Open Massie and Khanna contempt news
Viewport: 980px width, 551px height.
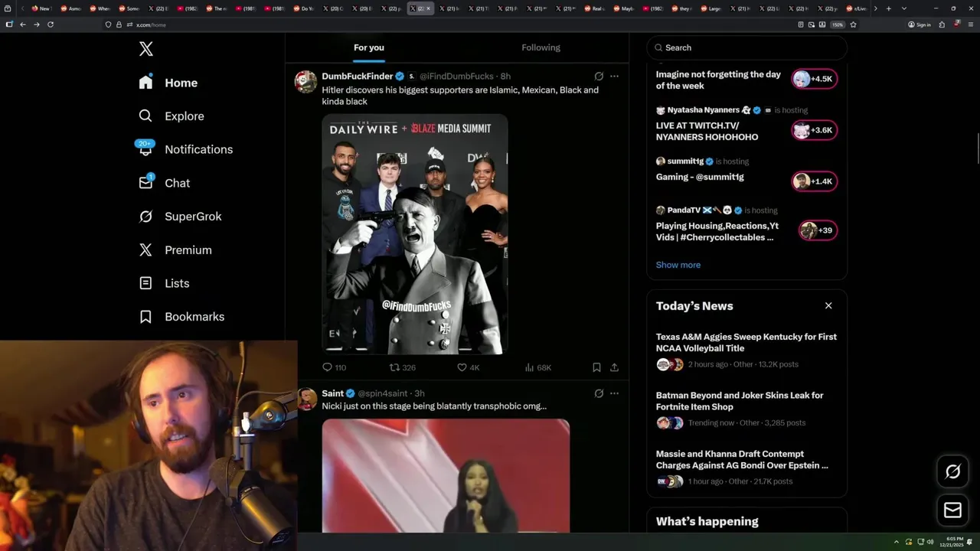(x=746, y=468)
